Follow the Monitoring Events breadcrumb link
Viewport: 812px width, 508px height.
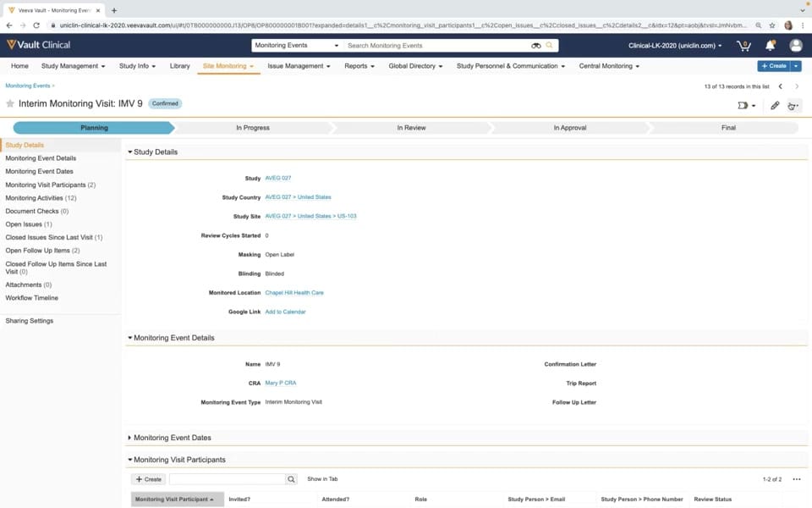28,86
